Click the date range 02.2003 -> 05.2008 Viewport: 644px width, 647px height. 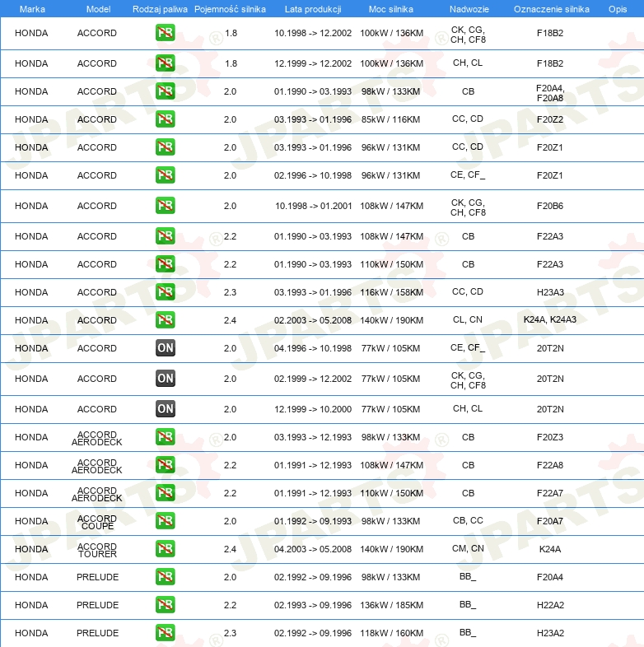[x=313, y=320]
